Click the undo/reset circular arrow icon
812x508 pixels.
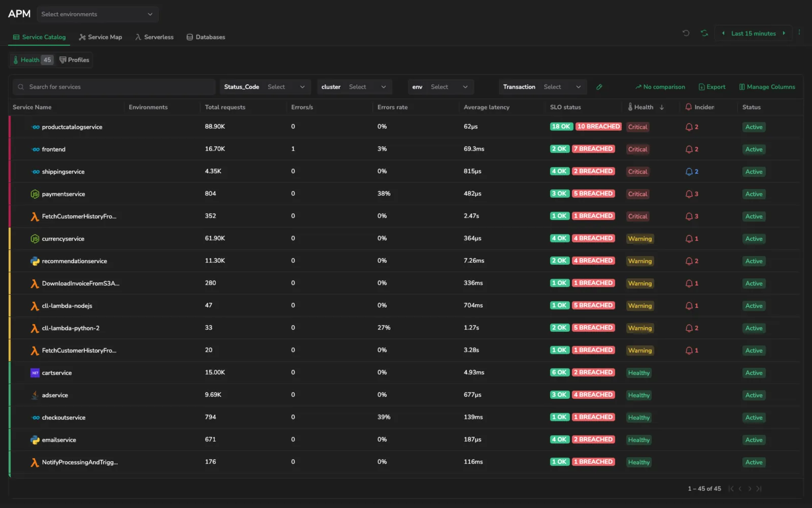[686, 33]
